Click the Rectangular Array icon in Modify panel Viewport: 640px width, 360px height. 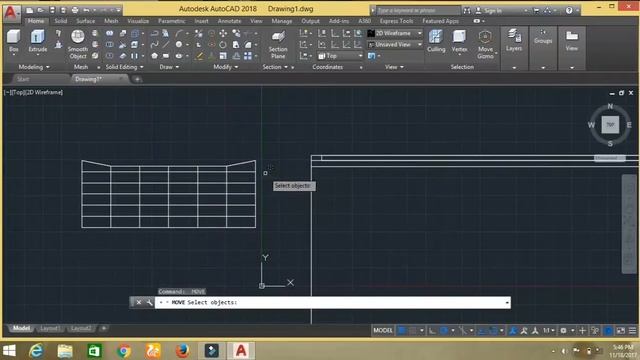248,56
